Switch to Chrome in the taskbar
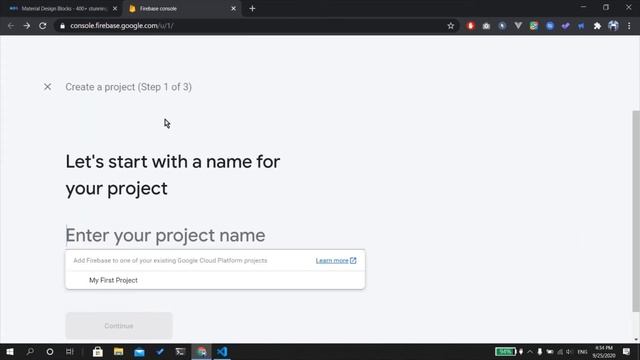This screenshot has width=640, height=360. pos(201,351)
